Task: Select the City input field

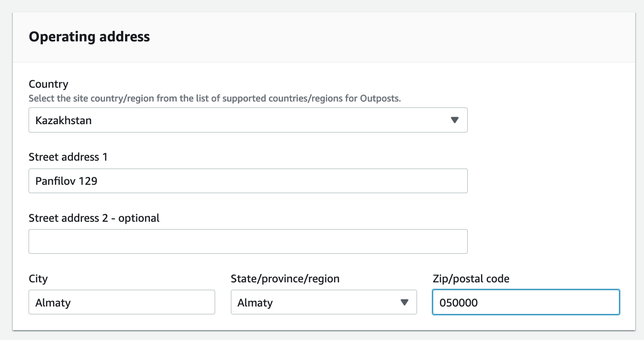Action: [122, 303]
